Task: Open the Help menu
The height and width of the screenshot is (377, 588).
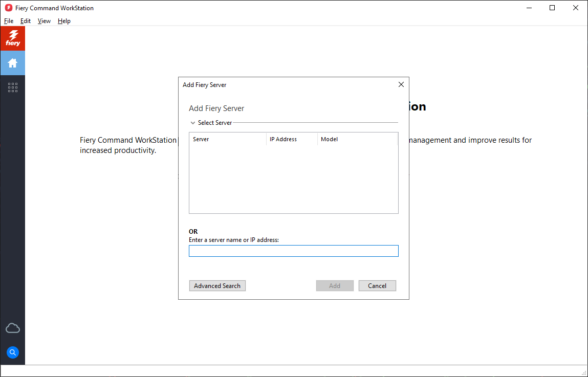Action: [x=64, y=21]
